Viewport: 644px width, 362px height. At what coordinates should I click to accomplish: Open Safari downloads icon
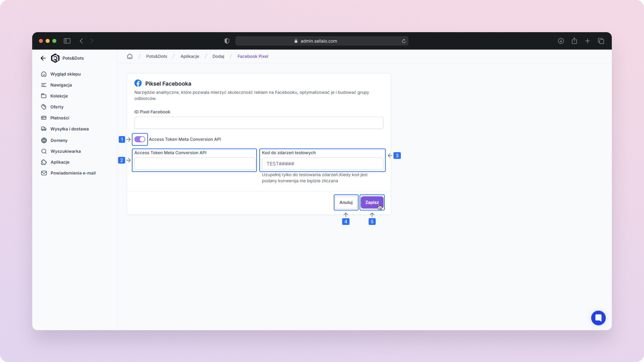[561, 41]
